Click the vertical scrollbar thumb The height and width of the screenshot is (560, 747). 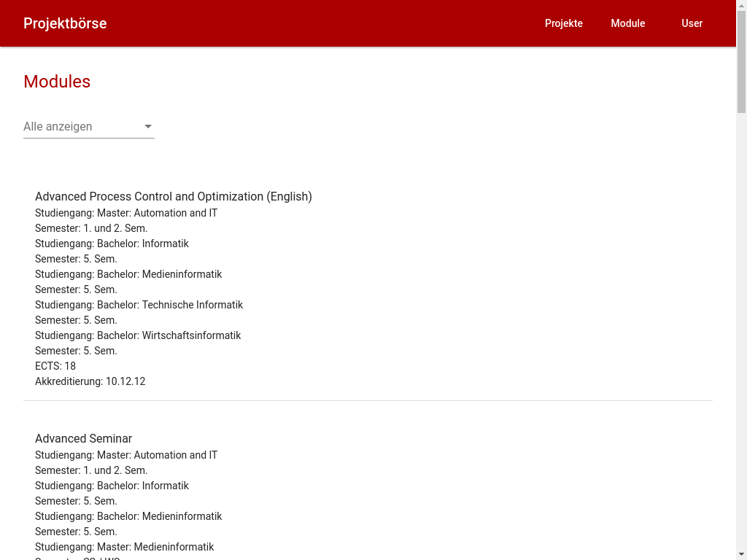pos(741,62)
